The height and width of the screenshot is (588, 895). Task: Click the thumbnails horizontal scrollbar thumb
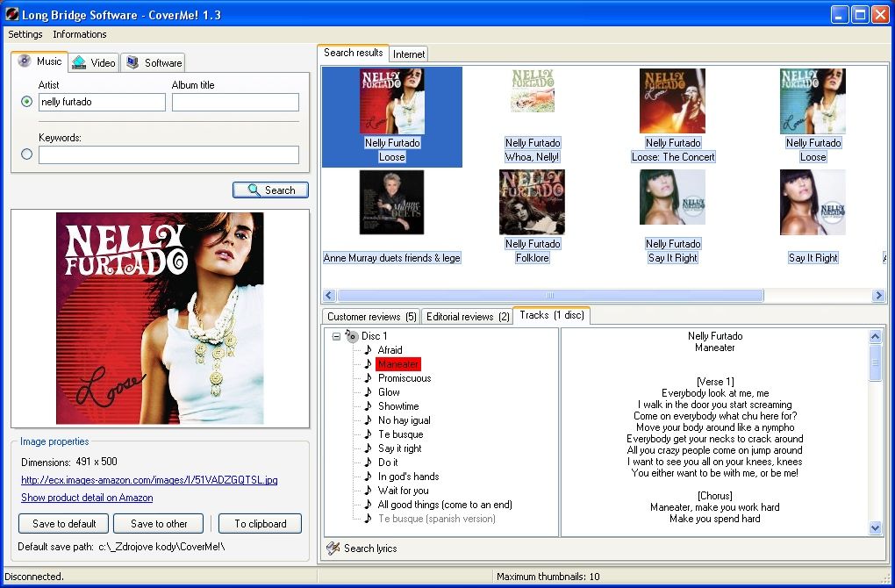[x=550, y=295]
